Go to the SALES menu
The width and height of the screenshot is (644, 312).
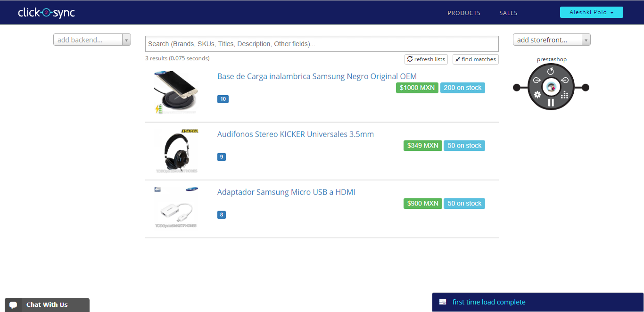(508, 13)
